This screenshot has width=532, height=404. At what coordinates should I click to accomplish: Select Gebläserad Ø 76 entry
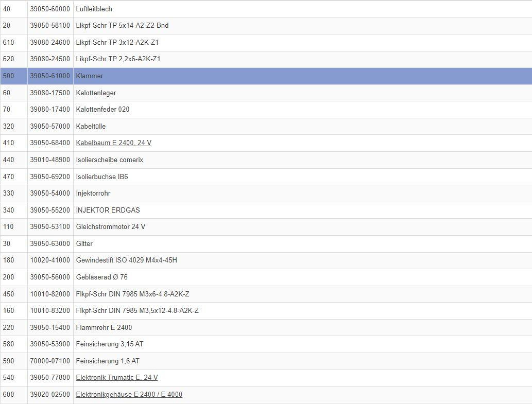(101, 277)
